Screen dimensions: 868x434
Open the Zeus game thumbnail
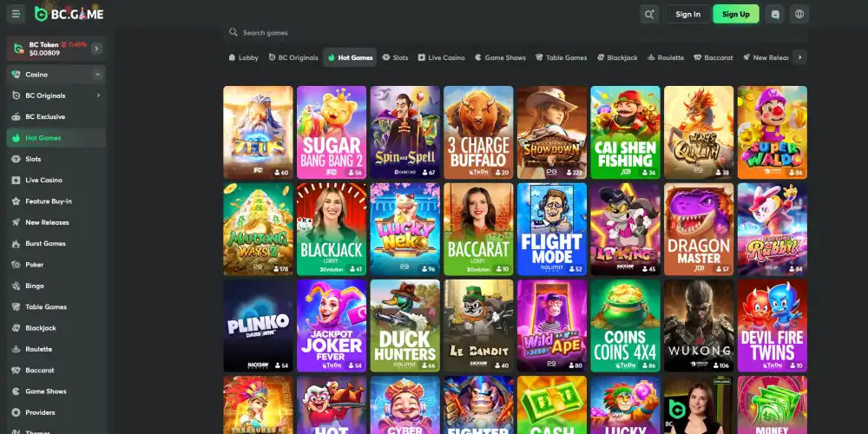point(258,132)
